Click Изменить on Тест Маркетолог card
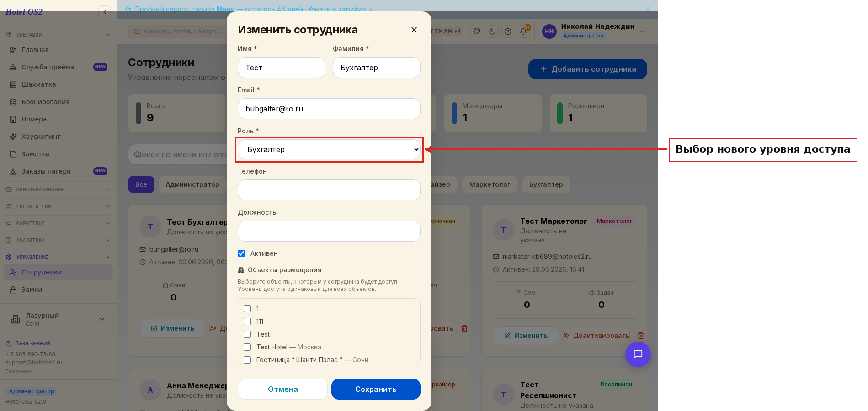This screenshot has width=868, height=411. 526,336
